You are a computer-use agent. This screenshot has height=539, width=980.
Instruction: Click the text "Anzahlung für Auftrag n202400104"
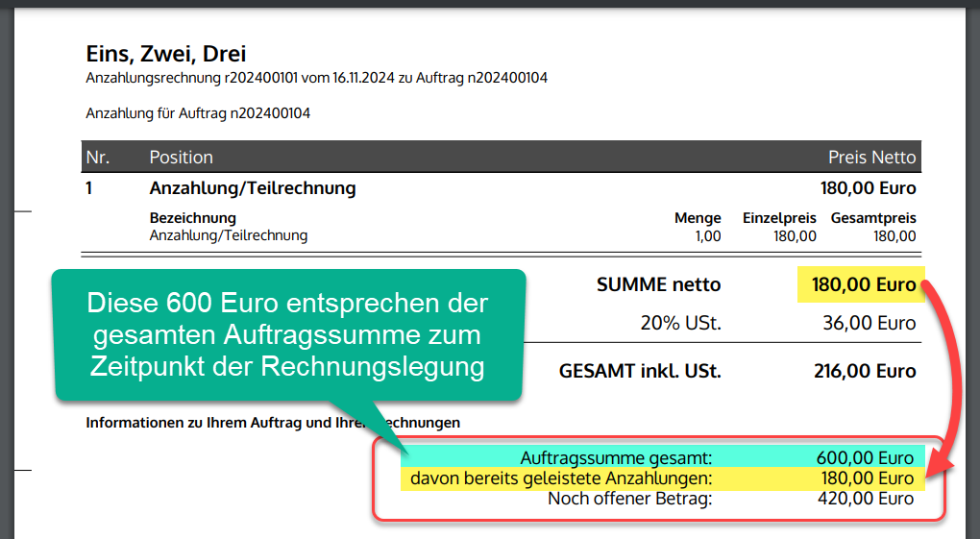coord(198,113)
